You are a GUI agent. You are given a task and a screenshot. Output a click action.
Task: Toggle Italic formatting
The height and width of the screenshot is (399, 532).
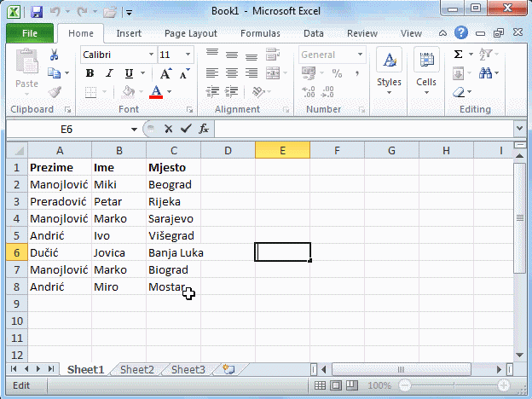105,73
